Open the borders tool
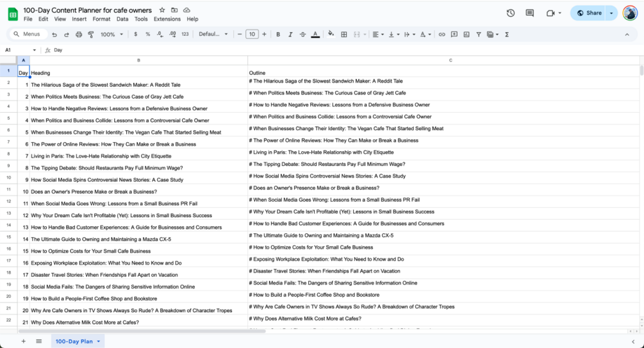This screenshot has width=644, height=348. (344, 35)
